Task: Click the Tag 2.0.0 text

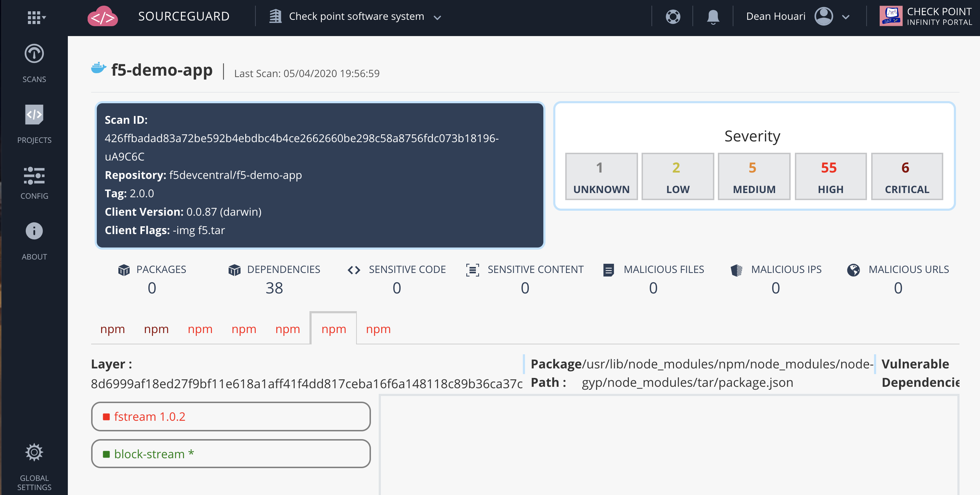Action: pos(129,193)
